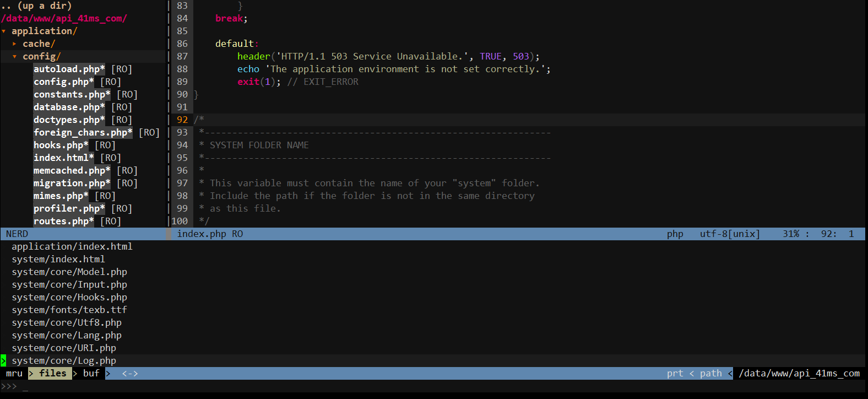The height and width of the screenshot is (399, 868).
Task: Open migration.php in the tree
Action: pyautogui.click(x=72, y=184)
